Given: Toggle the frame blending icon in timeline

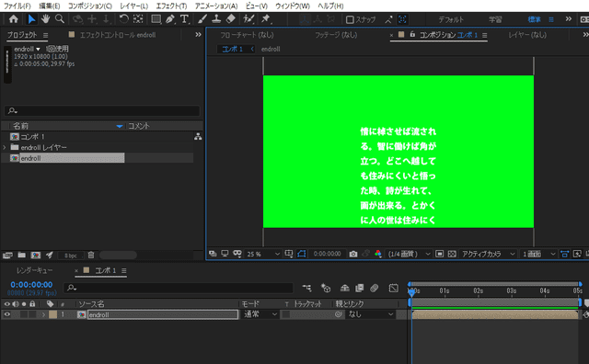Looking at the screenshot, I should pos(360,288).
